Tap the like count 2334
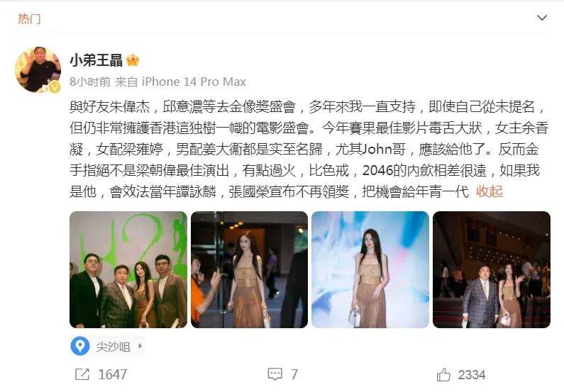564x392 pixels. (x=472, y=375)
